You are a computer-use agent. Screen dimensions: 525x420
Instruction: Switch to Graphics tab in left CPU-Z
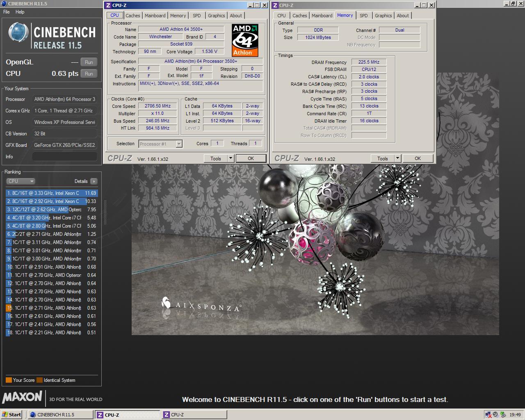[216, 16]
